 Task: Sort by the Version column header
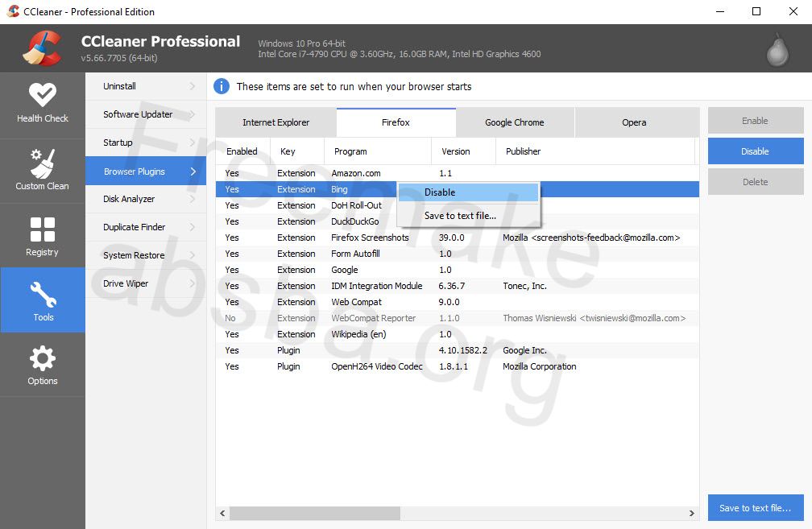[463, 151]
